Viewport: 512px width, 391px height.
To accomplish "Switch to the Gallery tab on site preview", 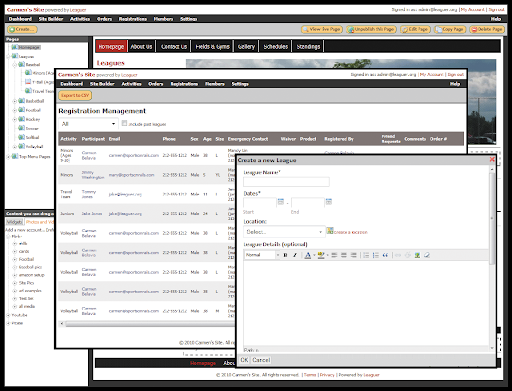I will [x=246, y=46].
